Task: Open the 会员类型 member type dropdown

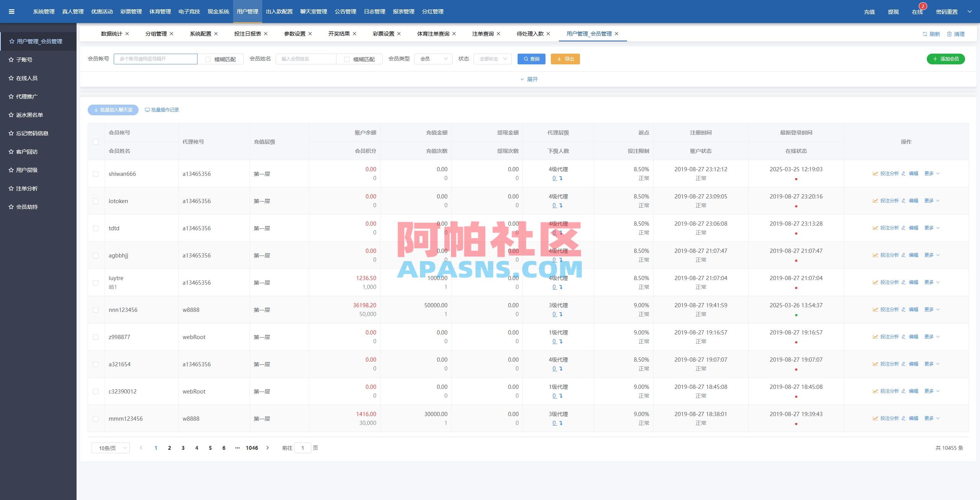Action: coord(433,59)
